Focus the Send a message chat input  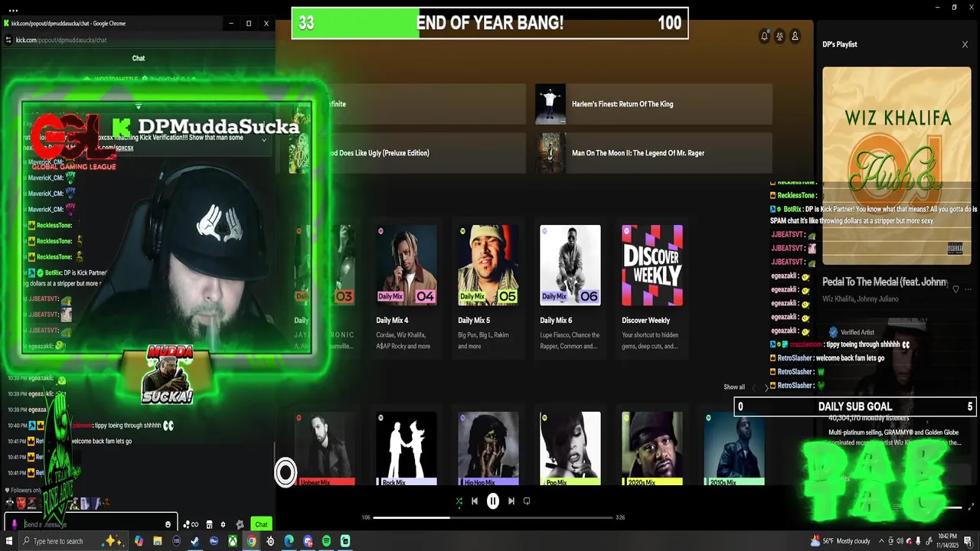point(91,524)
